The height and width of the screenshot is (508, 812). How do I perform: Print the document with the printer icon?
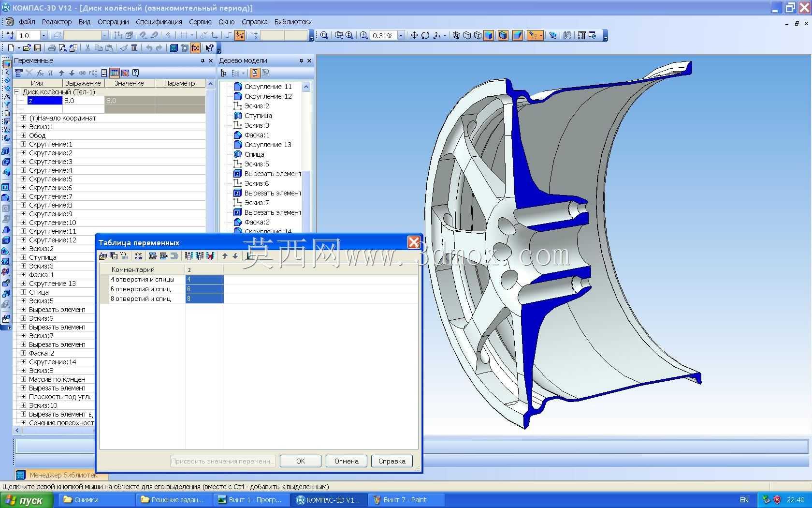point(52,48)
